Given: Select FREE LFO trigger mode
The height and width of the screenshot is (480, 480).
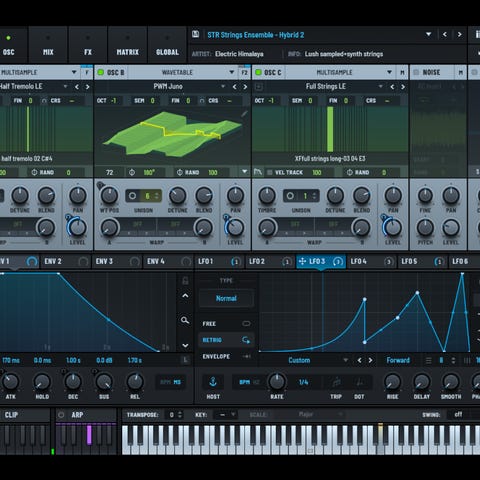Looking at the screenshot, I should click(226, 324).
